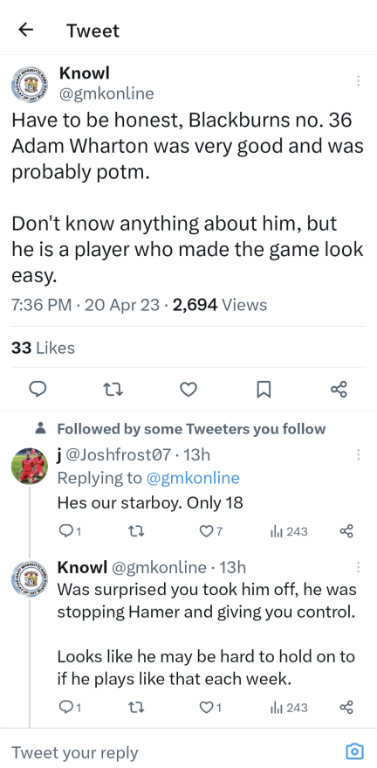The height and width of the screenshot is (768, 377).
Task: View analytics on Joshfrost07's reply
Action: coord(289,531)
